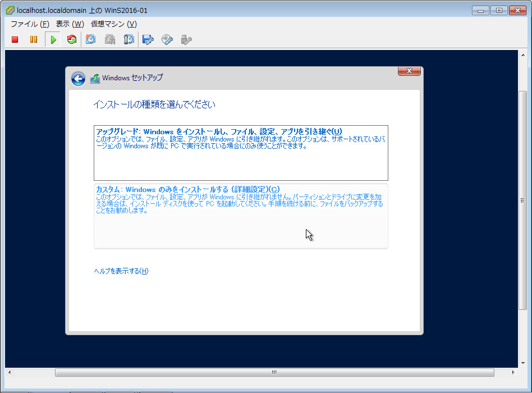Click the horizontal scrollbar thumb
This screenshot has width=532, height=393.
coord(274,372)
